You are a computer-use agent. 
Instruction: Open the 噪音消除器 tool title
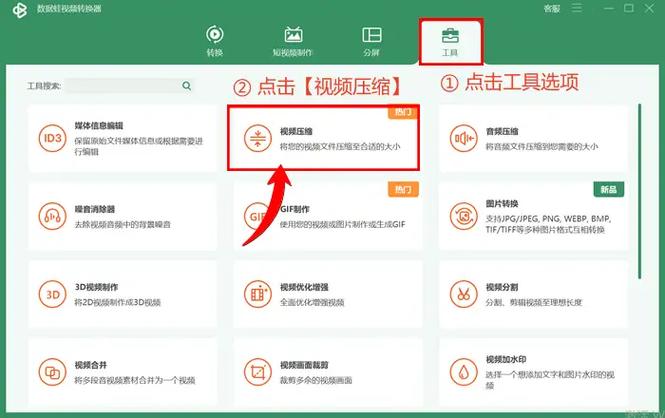coord(95,209)
